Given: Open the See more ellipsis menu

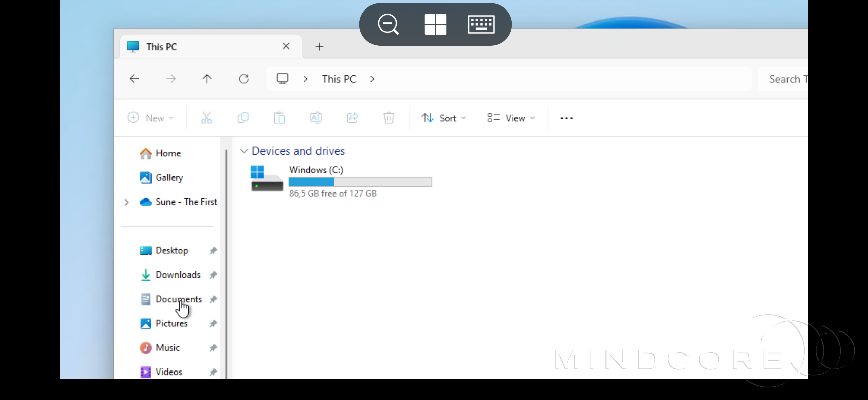Looking at the screenshot, I should point(566,118).
